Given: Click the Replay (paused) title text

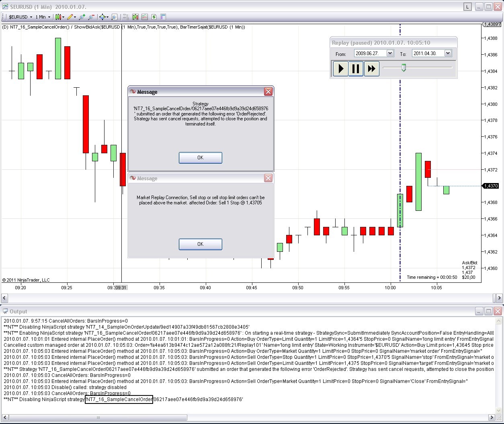Looking at the screenshot, I should pyautogui.click(x=381, y=43).
